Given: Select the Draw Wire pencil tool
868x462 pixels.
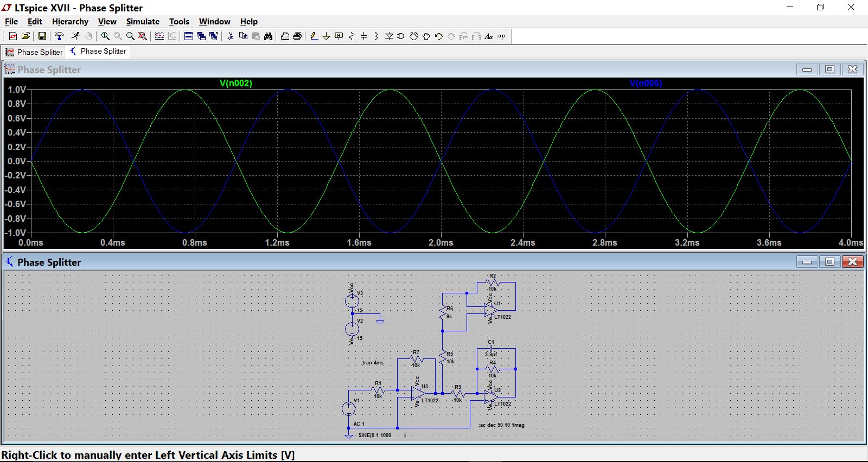Looking at the screenshot, I should (x=314, y=36).
